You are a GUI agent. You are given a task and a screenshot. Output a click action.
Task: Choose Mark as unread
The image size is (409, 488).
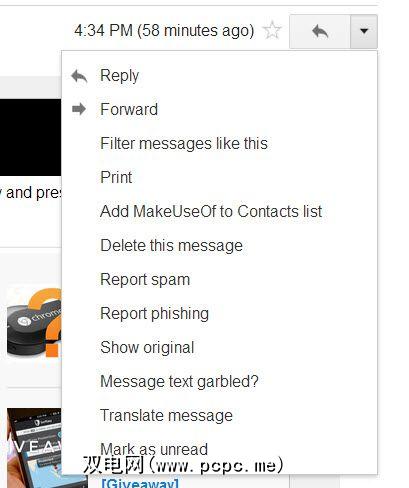(x=154, y=449)
